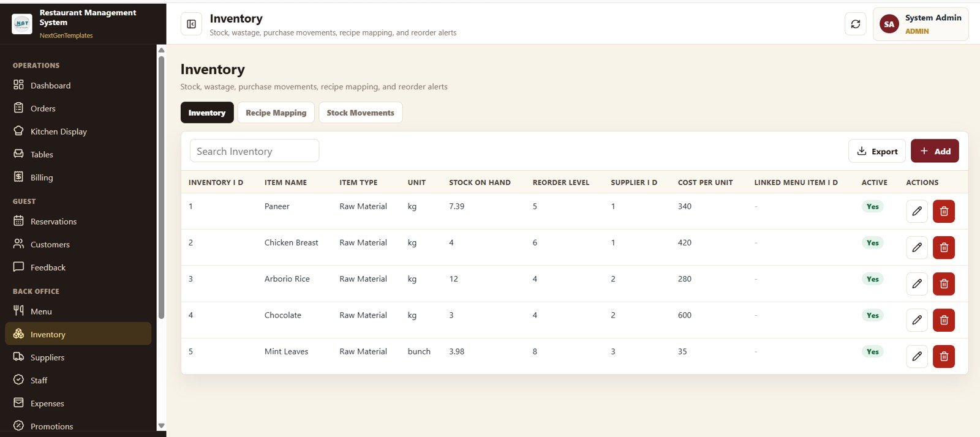This screenshot has width=980, height=437.
Task: Click the Add button
Action: click(x=935, y=151)
